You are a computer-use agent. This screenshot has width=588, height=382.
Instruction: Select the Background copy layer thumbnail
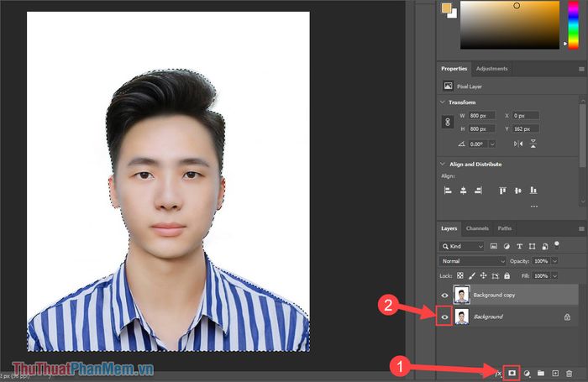[461, 295]
